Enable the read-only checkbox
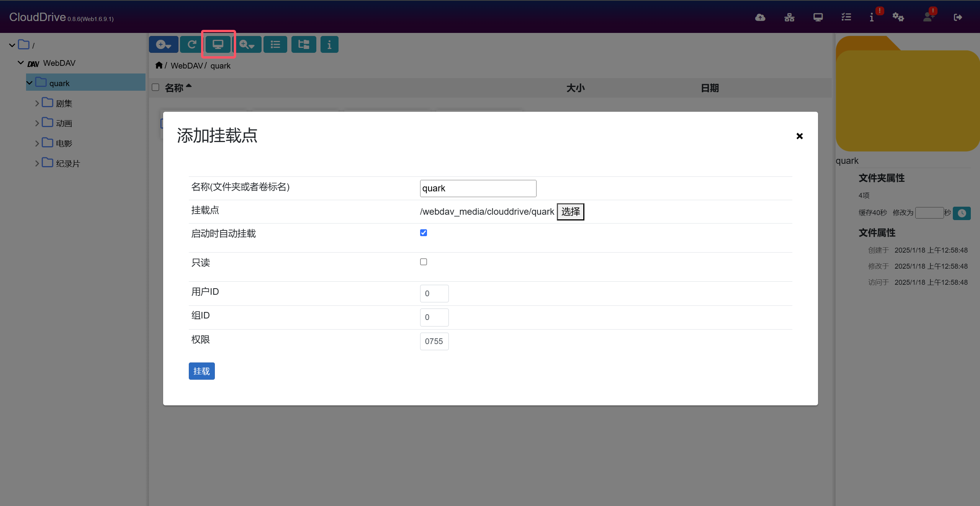Viewport: 980px width, 506px height. point(423,262)
